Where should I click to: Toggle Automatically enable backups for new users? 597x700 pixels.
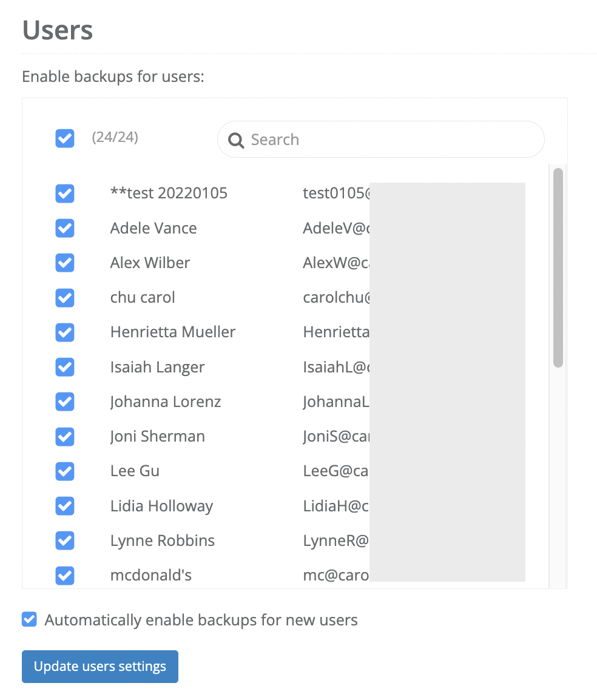pos(30,619)
